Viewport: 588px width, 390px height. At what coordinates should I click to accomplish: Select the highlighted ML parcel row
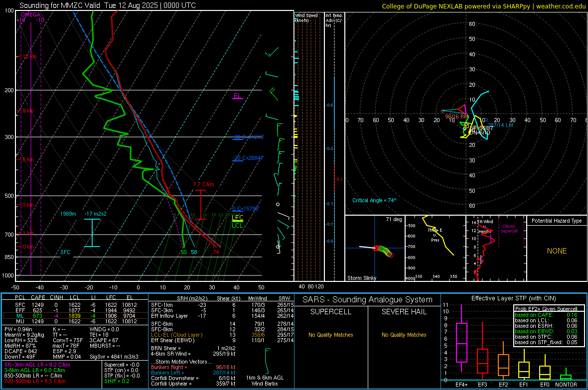[75, 316]
